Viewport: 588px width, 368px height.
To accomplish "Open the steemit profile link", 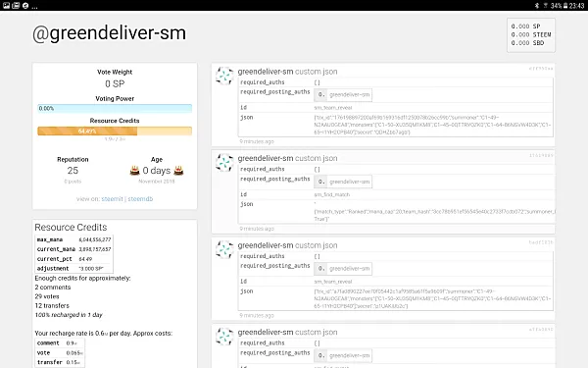I will coord(112,199).
